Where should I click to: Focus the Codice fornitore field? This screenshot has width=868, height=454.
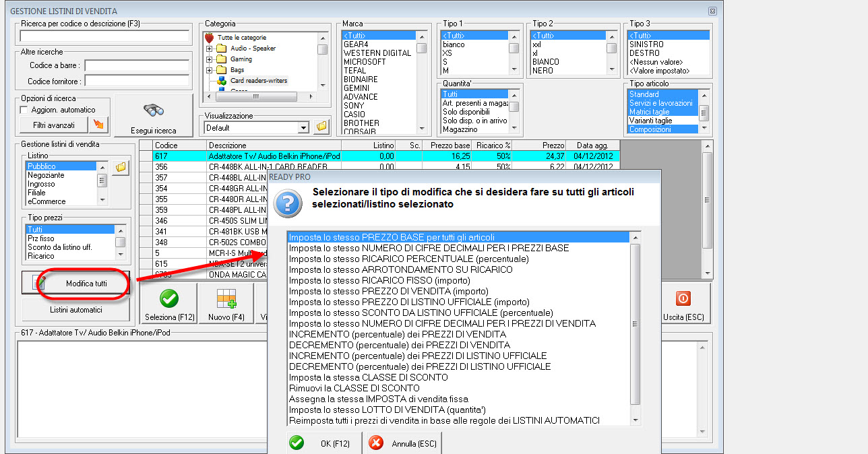pos(136,81)
